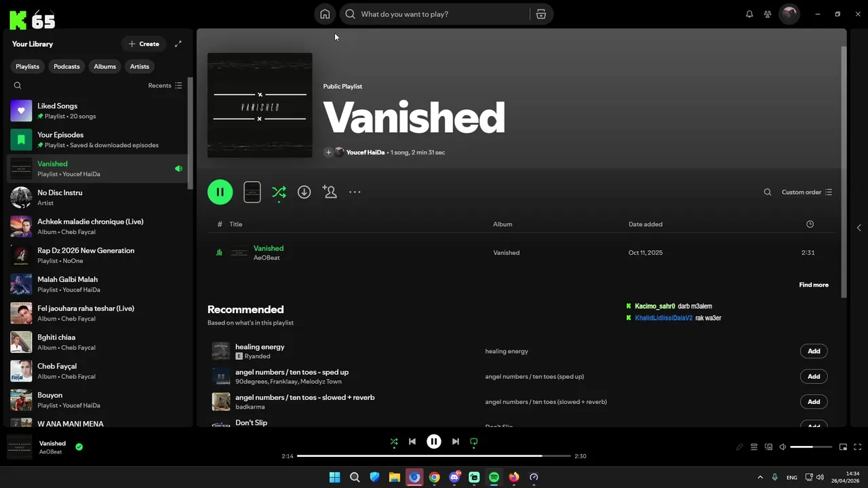The height and width of the screenshot is (488, 868).
Task: Toggle the green liked checkmark for Vanished
Action: [79, 447]
